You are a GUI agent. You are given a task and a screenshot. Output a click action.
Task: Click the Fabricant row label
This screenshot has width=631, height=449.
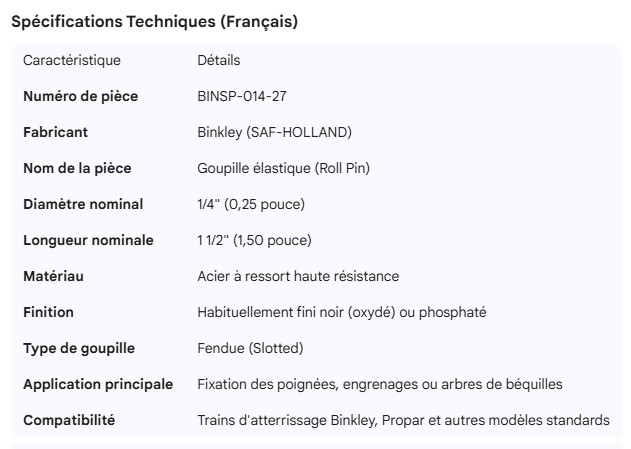pyautogui.click(x=55, y=132)
